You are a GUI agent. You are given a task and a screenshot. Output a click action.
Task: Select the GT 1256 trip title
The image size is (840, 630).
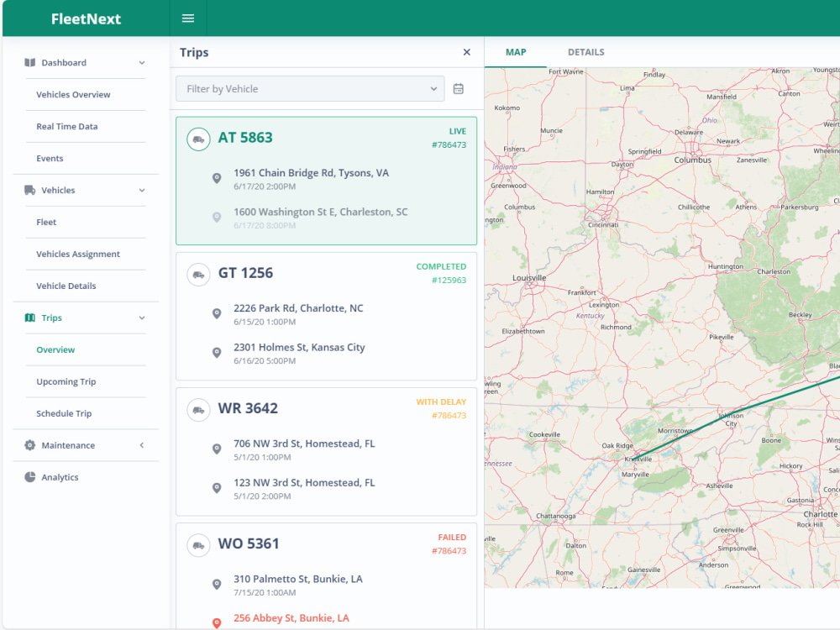click(x=245, y=273)
